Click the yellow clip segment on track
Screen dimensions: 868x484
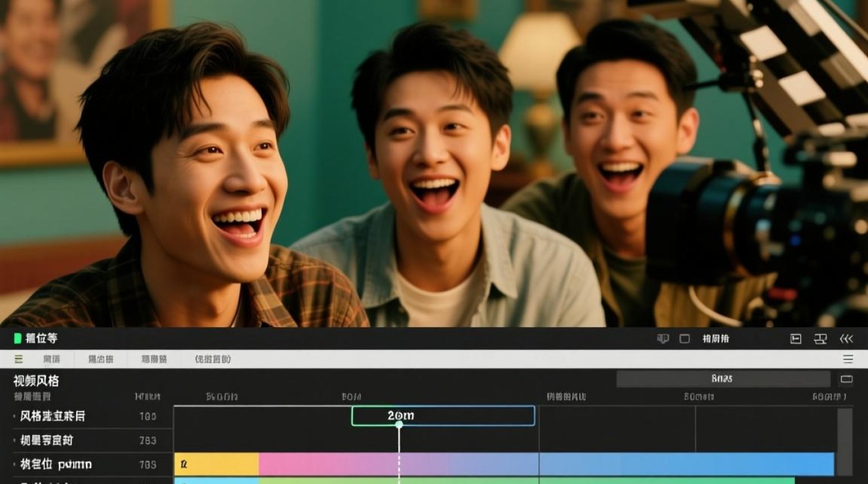[216, 464]
